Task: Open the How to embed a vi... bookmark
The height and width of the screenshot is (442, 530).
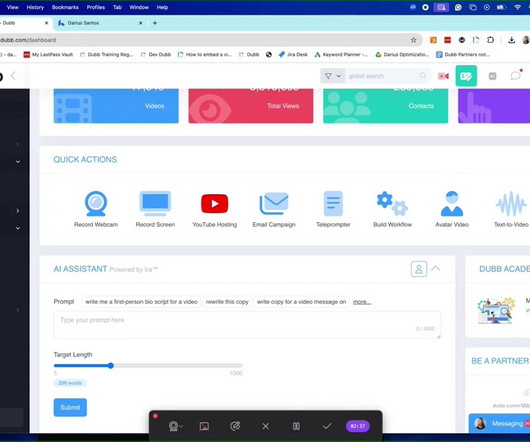Action: [x=205, y=54]
